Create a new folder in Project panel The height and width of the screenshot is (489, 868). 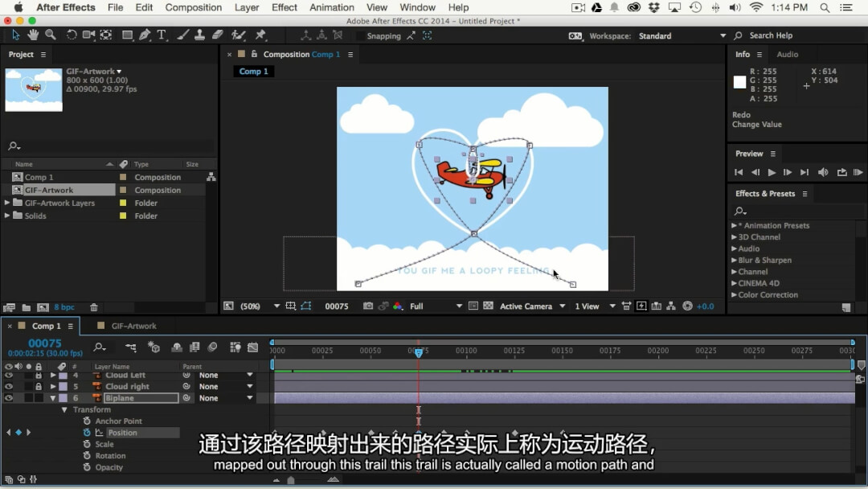(x=26, y=307)
